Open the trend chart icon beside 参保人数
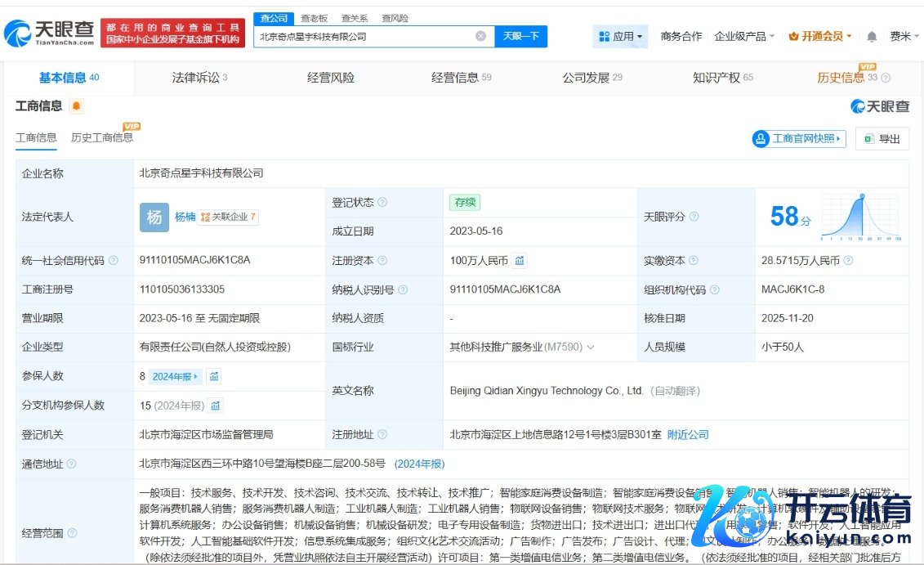 pos(214,377)
